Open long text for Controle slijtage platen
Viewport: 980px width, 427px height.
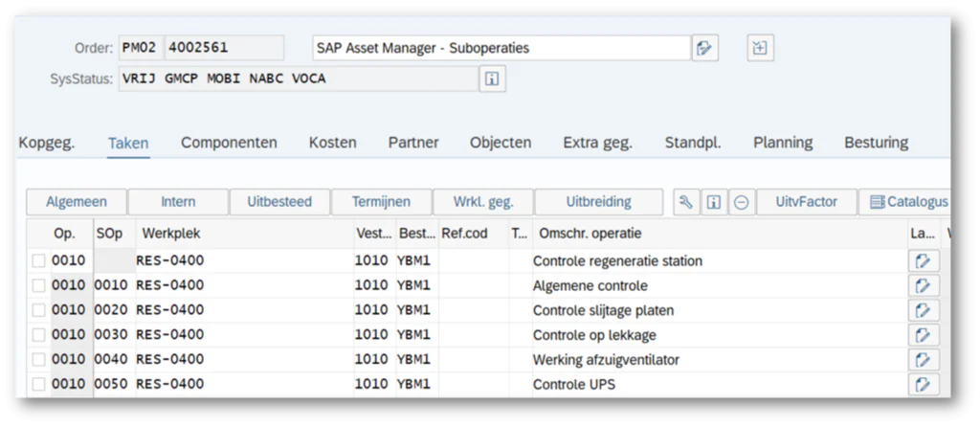(x=924, y=310)
